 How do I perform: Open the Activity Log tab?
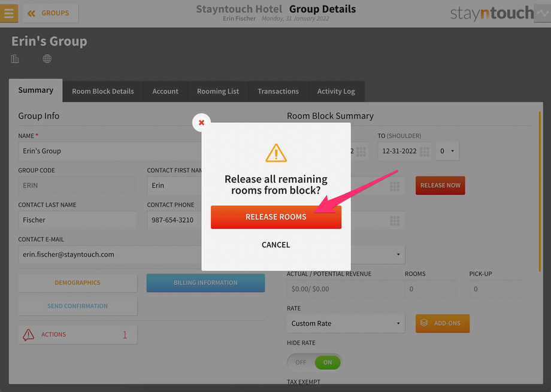tap(336, 92)
